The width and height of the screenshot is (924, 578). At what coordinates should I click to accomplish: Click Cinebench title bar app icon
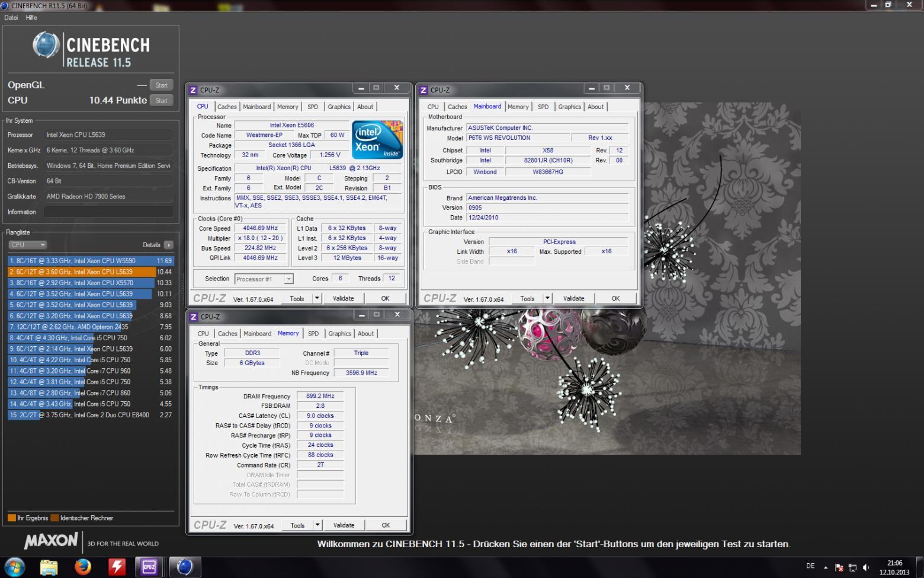5,5
